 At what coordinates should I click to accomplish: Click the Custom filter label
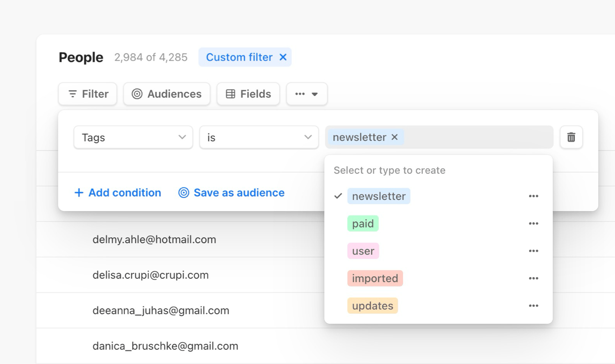pyautogui.click(x=239, y=57)
